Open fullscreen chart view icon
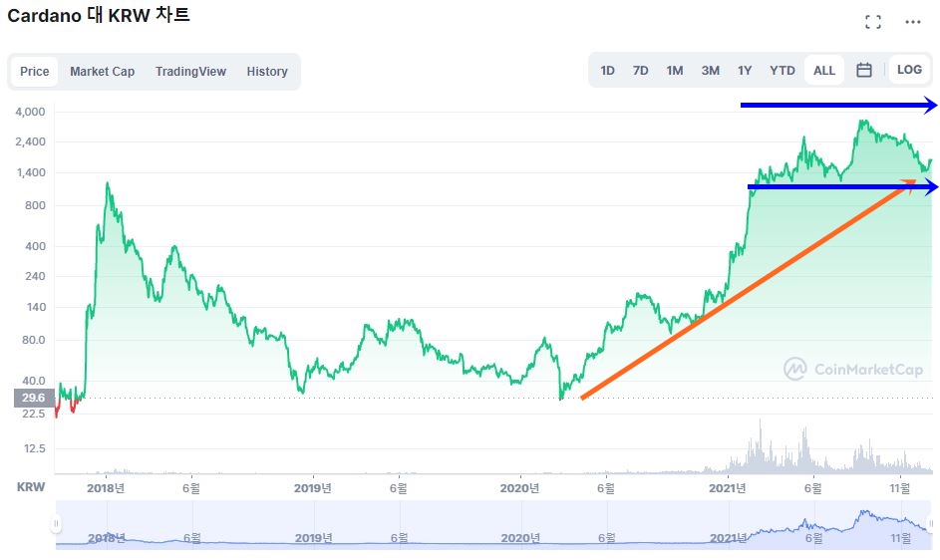The image size is (940, 560). [x=873, y=22]
